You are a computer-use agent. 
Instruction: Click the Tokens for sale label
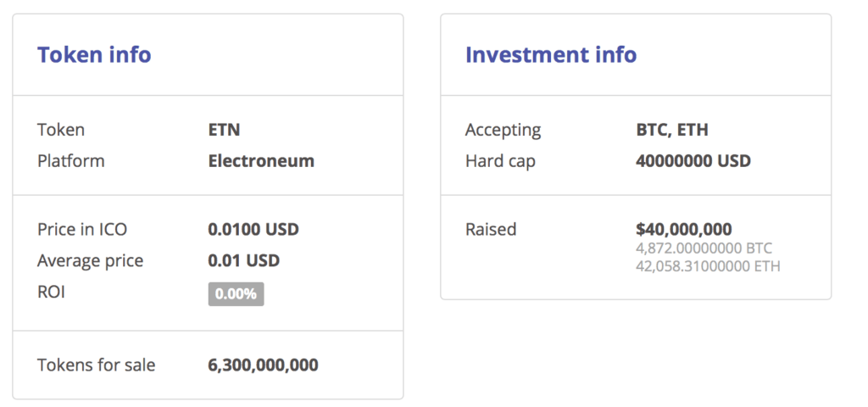tap(97, 365)
